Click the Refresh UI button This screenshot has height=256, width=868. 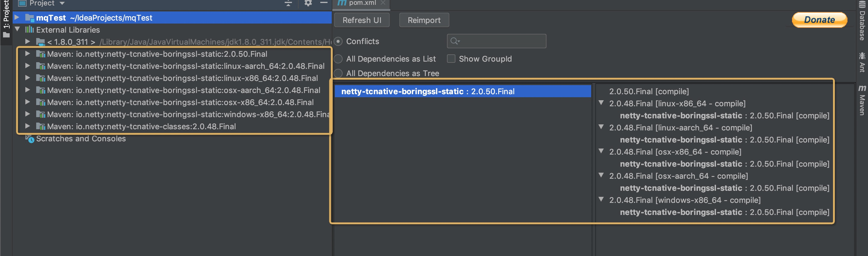(362, 20)
